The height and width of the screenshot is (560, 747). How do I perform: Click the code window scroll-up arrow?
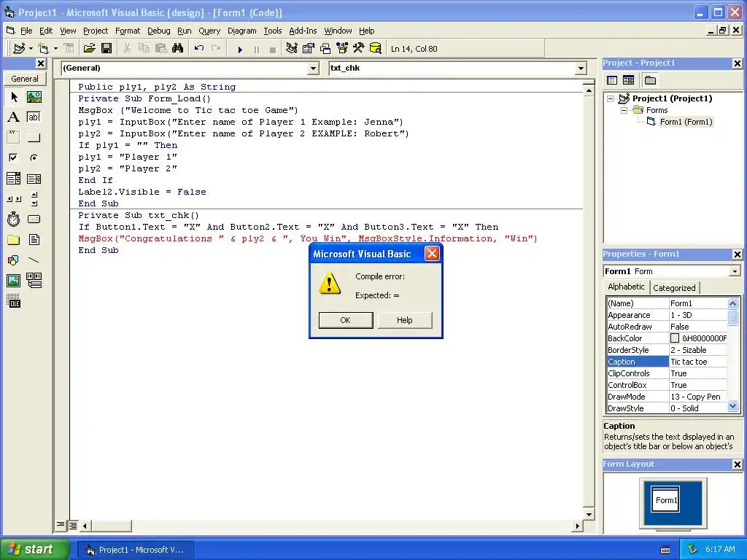click(x=589, y=90)
